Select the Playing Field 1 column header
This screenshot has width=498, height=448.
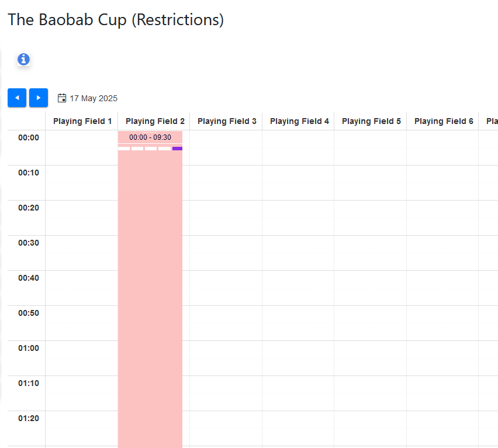click(82, 121)
